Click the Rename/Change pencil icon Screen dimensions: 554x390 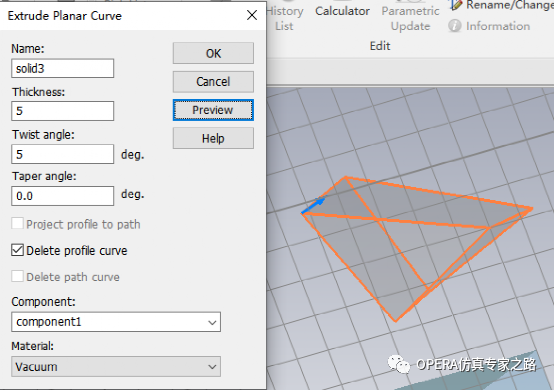tap(455, 5)
